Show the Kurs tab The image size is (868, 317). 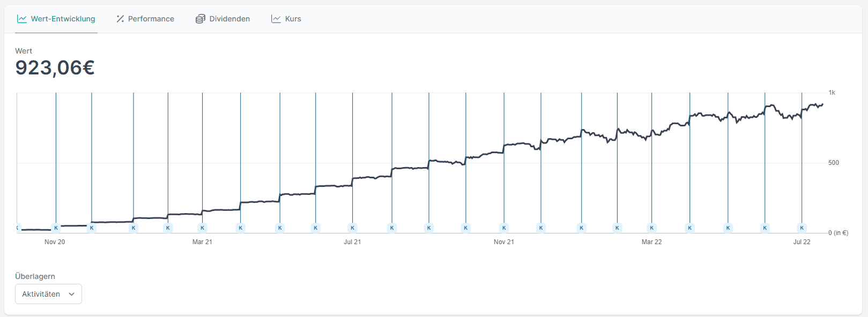[x=293, y=19]
